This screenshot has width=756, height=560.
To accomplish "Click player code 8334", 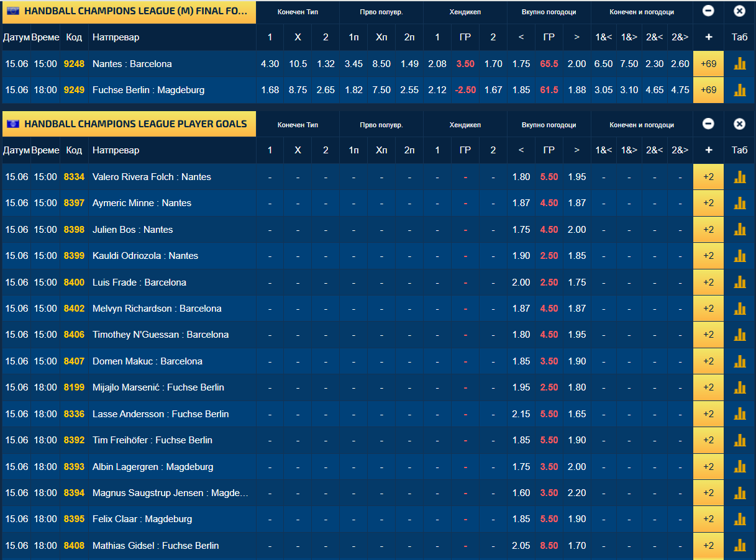I will 74,177.
